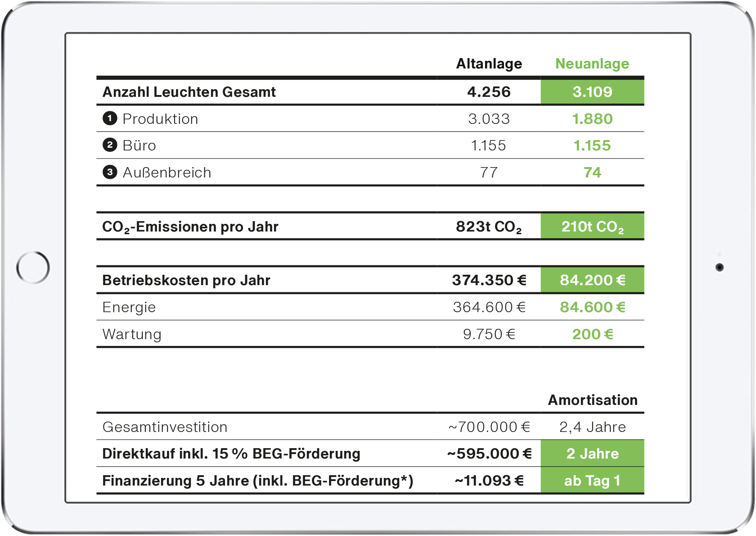Click the number 2 Büro badge

pos(110,145)
